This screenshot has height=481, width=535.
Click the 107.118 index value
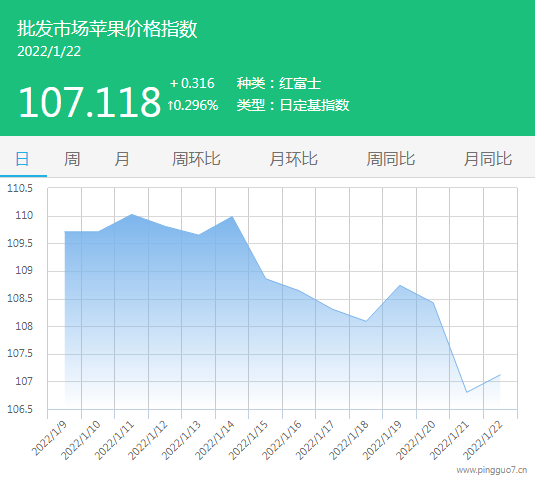(x=89, y=102)
